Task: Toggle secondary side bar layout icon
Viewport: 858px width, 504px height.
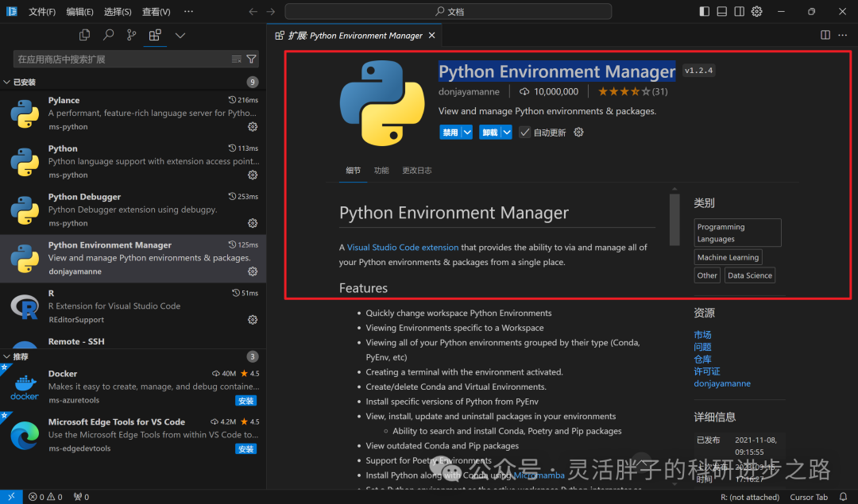Action: click(x=740, y=11)
